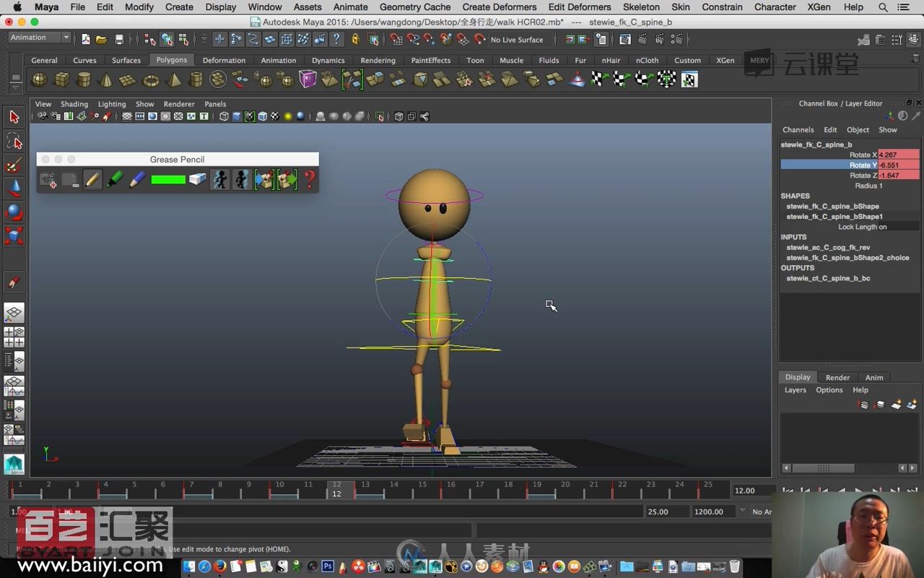Open the macOS Spotlight search icon
This screenshot has height=578, width=924.
(884, 7)
